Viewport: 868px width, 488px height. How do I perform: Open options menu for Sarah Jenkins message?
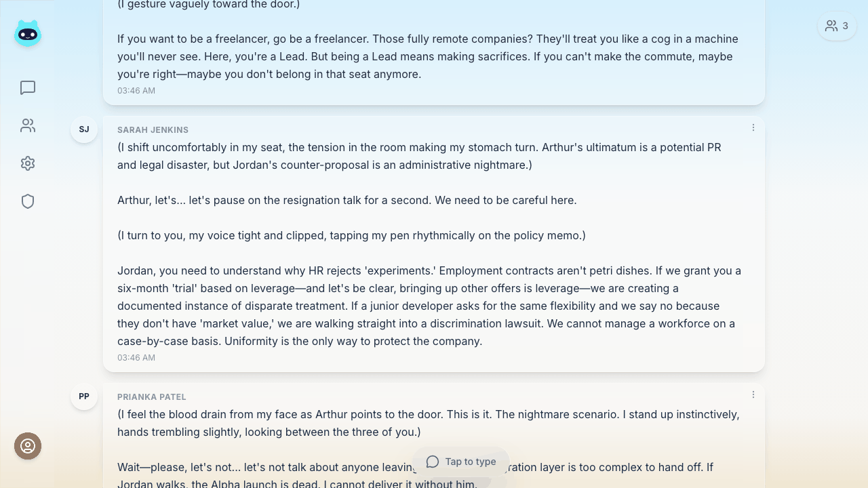click(x=753, y=127)
